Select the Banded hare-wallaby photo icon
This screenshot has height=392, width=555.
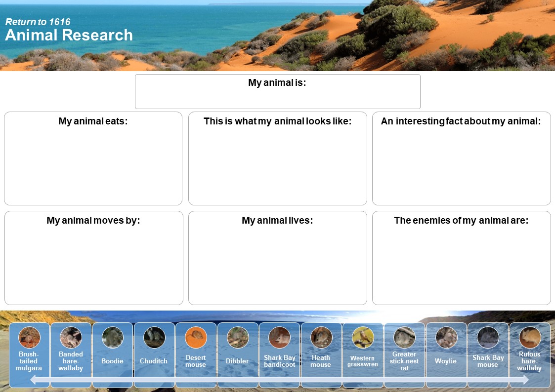click(71, 338)
